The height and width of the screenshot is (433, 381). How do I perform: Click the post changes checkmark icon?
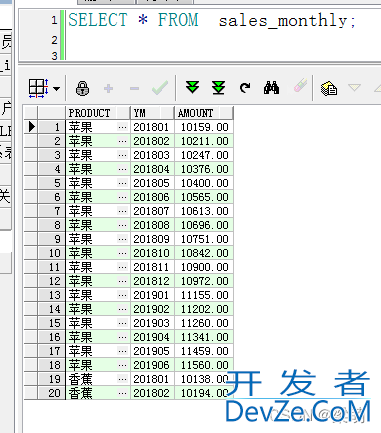(160, 88)
